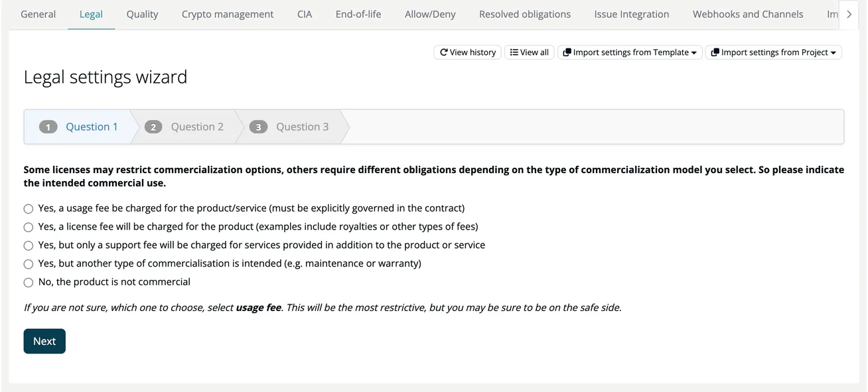Switch to the Allow/Deny tab

coord(430,14)
